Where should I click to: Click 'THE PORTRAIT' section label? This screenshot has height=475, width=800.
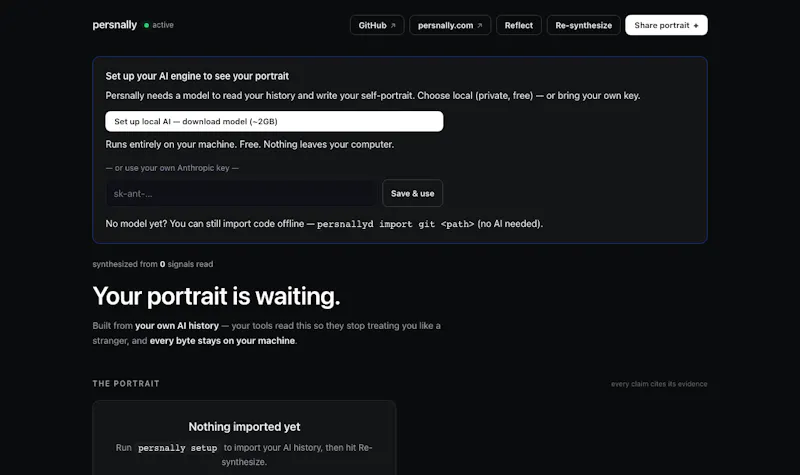pyautogui.click(x=126, y=383)
